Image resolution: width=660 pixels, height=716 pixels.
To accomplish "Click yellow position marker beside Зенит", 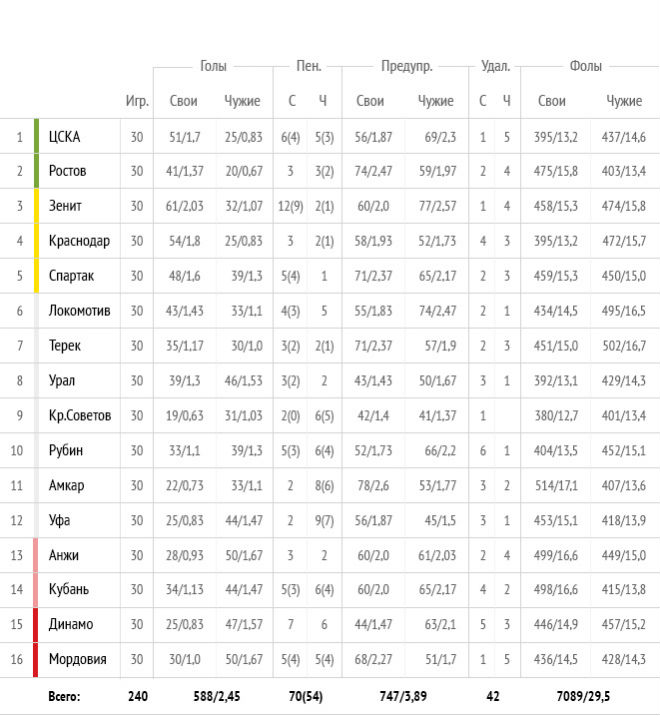I will point(36,206).
